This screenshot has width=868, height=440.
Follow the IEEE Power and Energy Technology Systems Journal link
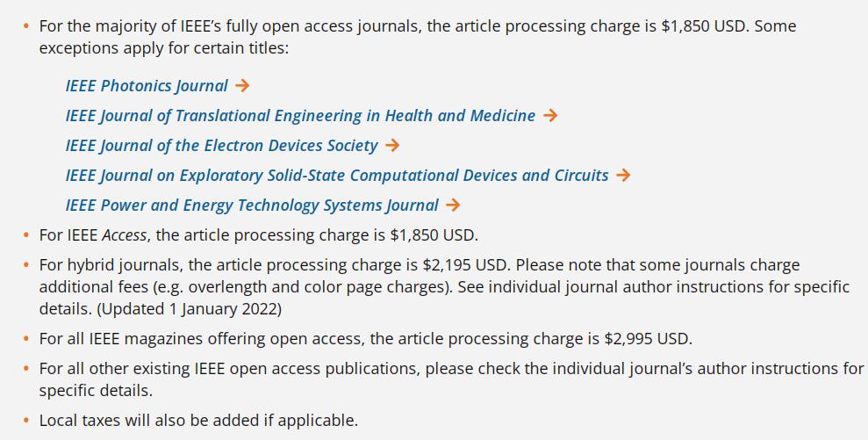[252, 206]
